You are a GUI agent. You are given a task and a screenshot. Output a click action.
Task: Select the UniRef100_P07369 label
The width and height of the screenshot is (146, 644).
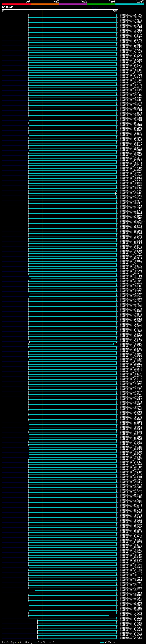[131, 50]
